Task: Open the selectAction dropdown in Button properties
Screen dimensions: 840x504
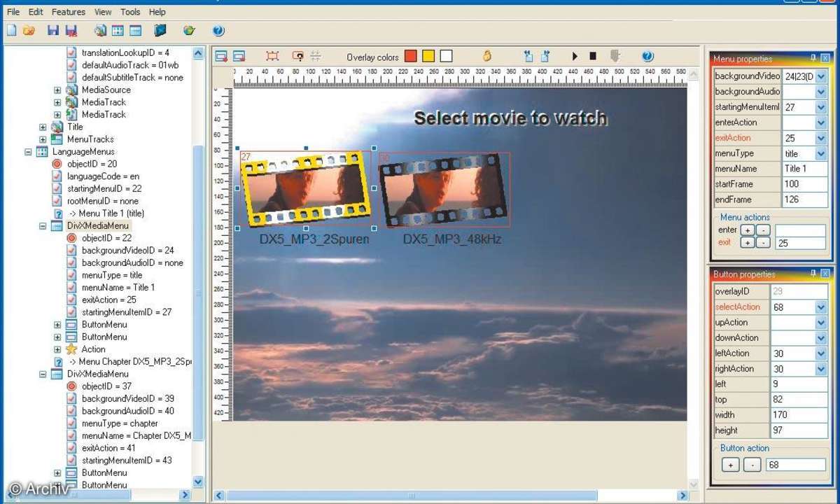Action: point(821,307)
